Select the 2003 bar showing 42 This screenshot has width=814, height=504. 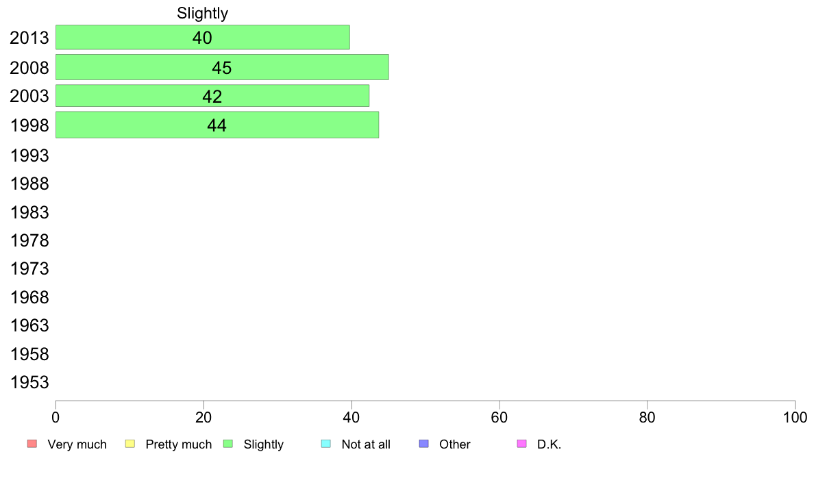(x=212, y=95)
